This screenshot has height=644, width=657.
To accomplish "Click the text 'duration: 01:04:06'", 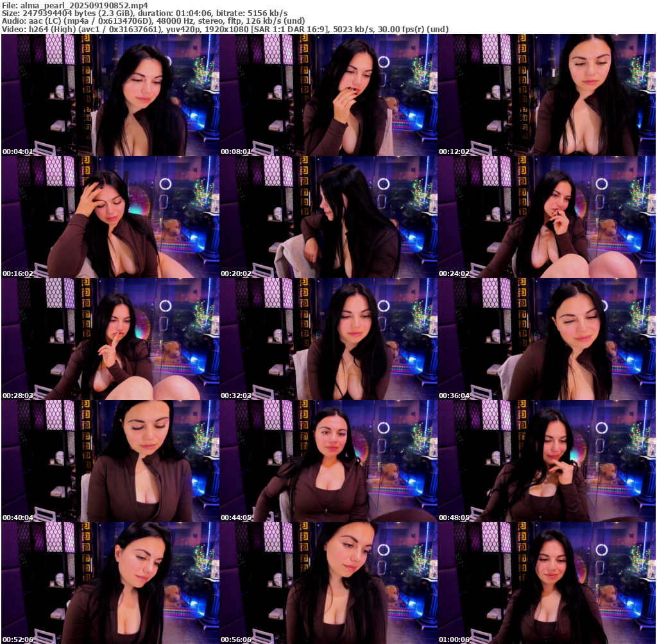I will (175, 13).
